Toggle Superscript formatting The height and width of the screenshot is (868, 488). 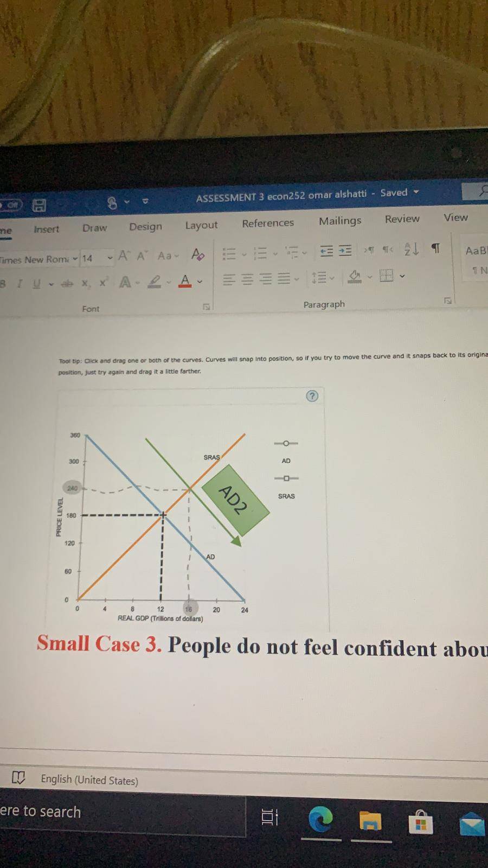(104, 282)
